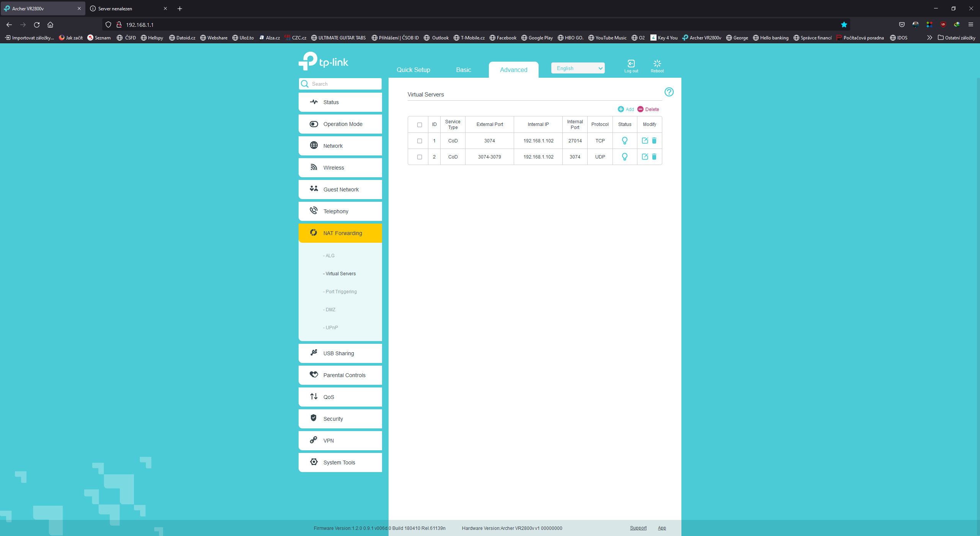Open the Port Triggering submenu item
Viewport: 980px width, 536px height.
tap(341, 292)
